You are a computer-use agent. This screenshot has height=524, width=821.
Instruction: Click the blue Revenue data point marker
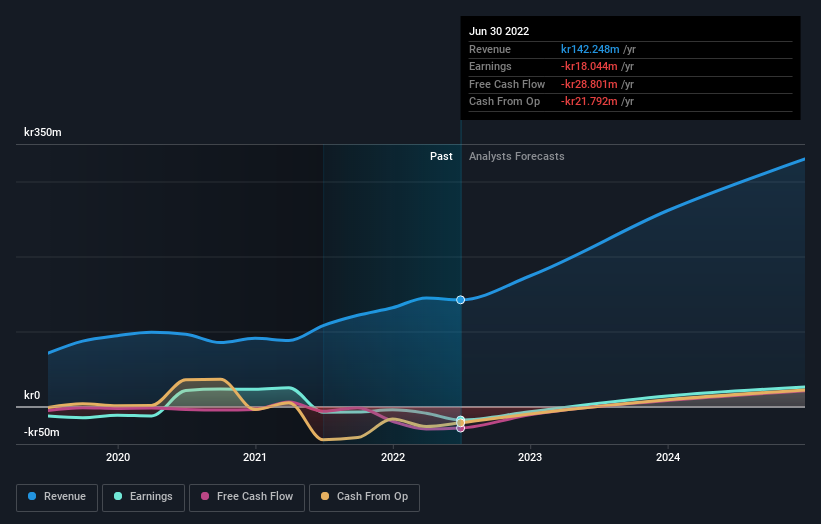click(x=460, y=300)
